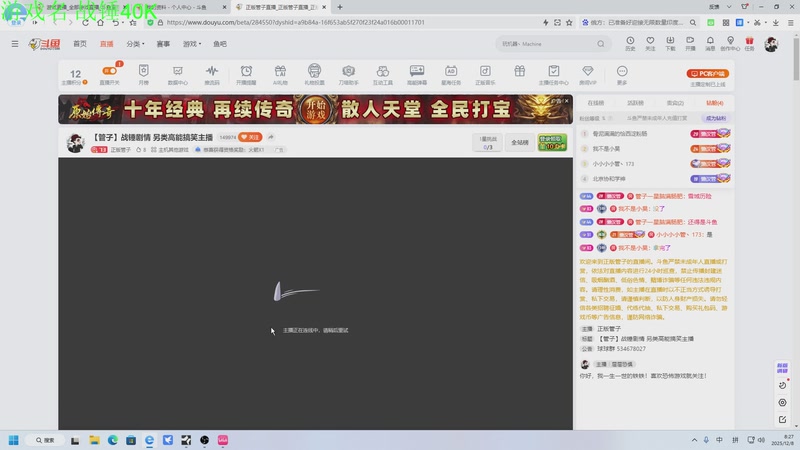Open the 星海任务 AD task icon
The width and height of the screenshot is (800, 450).
(x=451, y=74)
